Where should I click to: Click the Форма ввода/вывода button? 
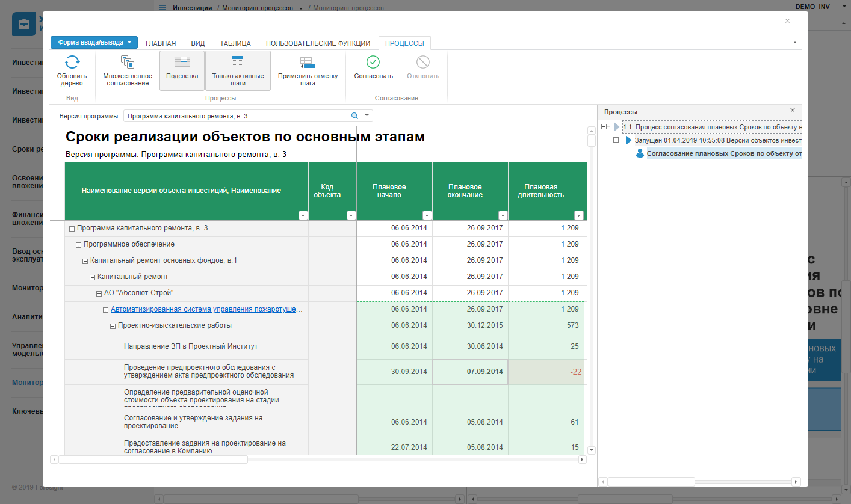(94, 43)
